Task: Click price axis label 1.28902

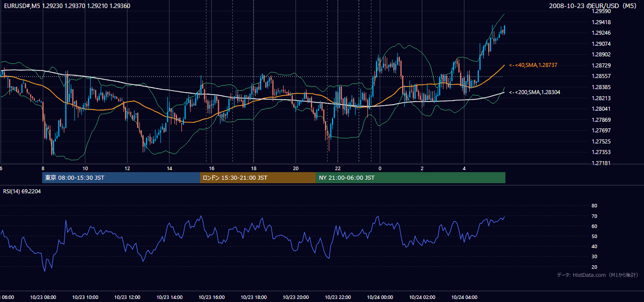Action: pos(601,55)
